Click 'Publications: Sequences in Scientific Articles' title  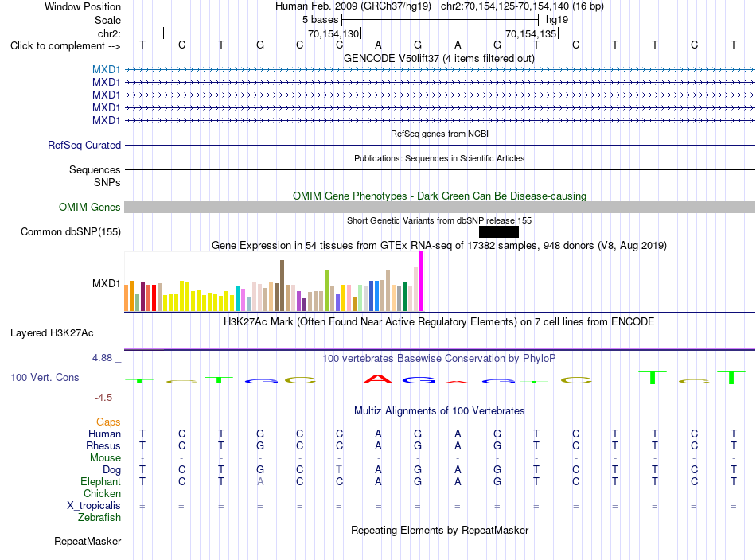click(x=439, y=158)
